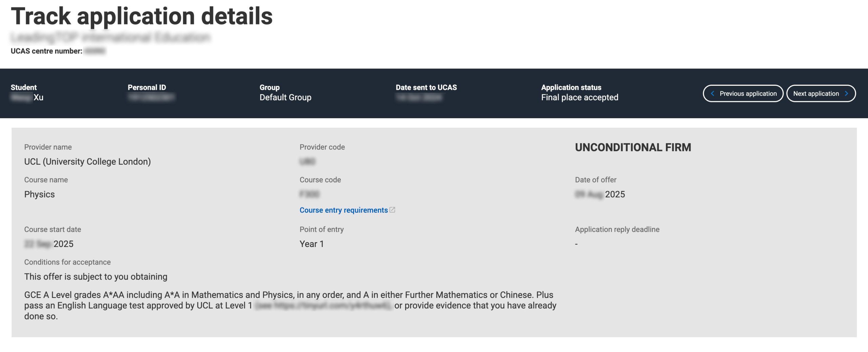Viewport: 868px width, 352px height.
Task: Click the Personal ID label
Action: 147,87
